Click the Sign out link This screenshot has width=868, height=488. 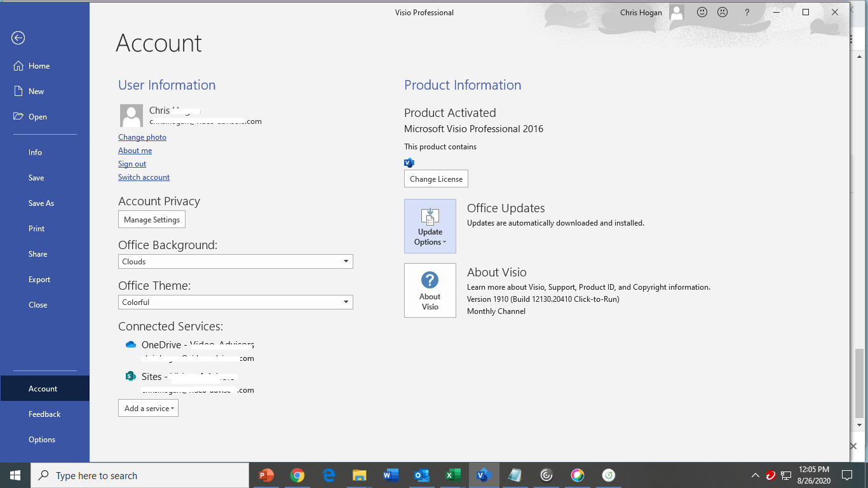[132, 164]
